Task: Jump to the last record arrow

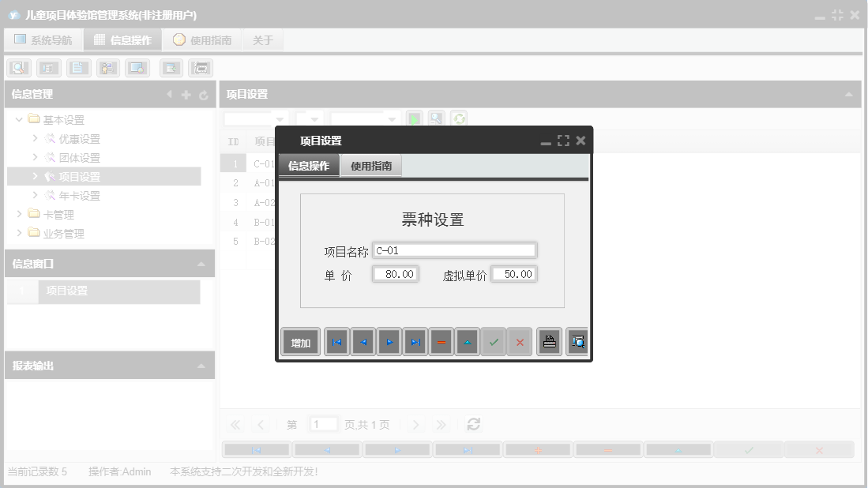Action: coord(415,341)
